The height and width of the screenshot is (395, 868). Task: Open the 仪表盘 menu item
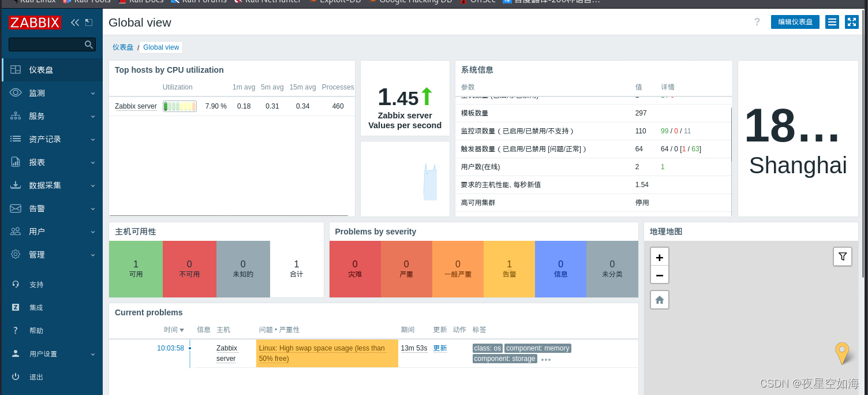click(x=52, y=70)
